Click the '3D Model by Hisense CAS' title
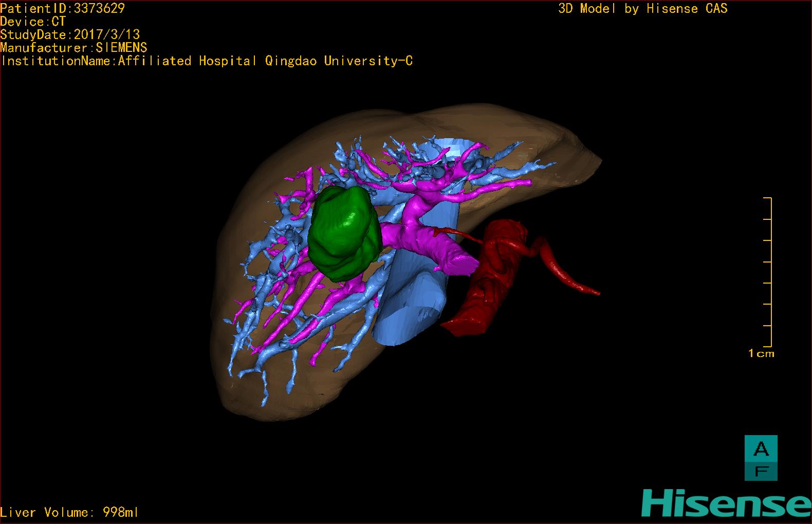 tap(643, 9)
